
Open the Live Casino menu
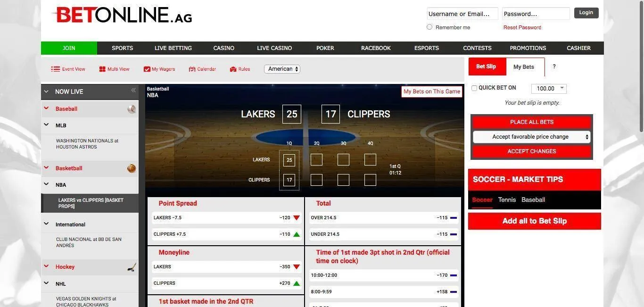tap(274, 48)
